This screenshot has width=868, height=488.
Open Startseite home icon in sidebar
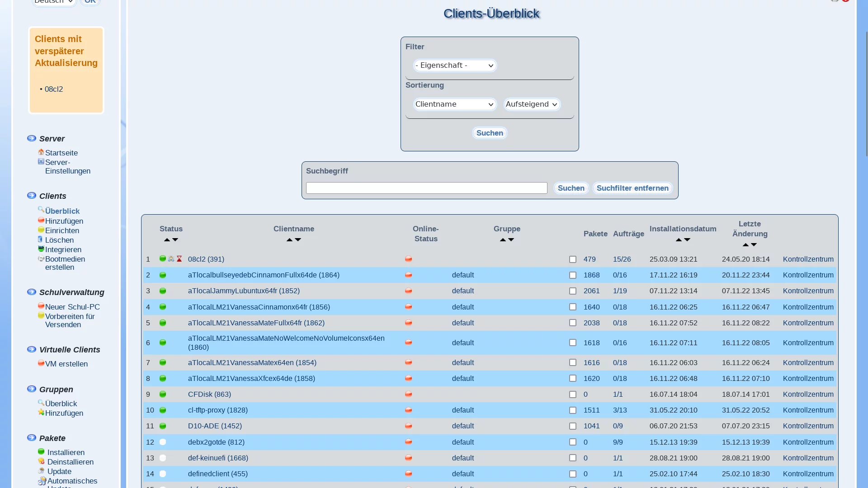(41, 152)
